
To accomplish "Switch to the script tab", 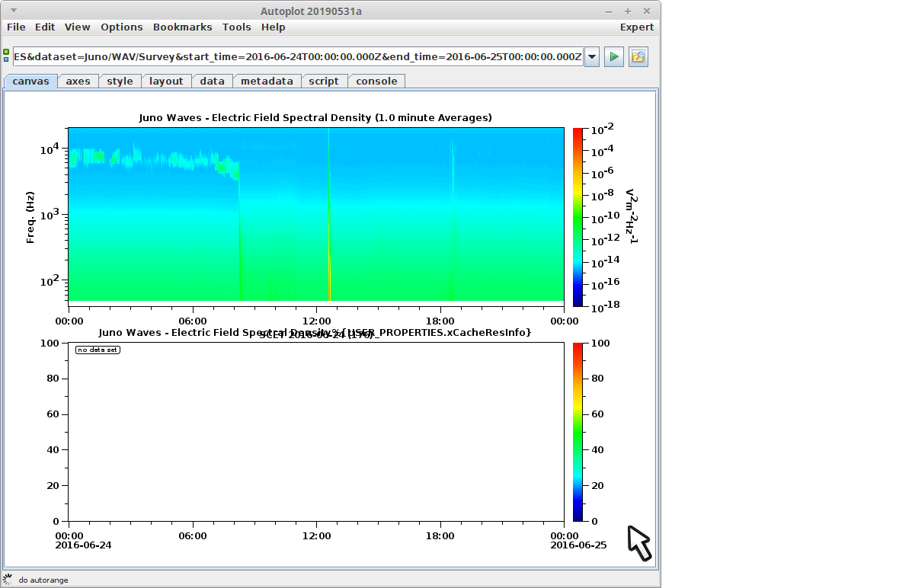I will point(323,81).
